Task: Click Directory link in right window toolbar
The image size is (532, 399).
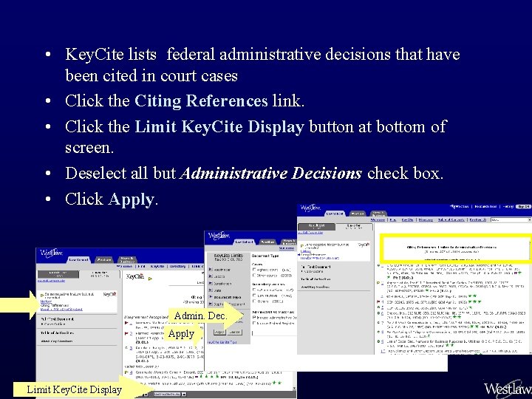Action: coord(426,220)
